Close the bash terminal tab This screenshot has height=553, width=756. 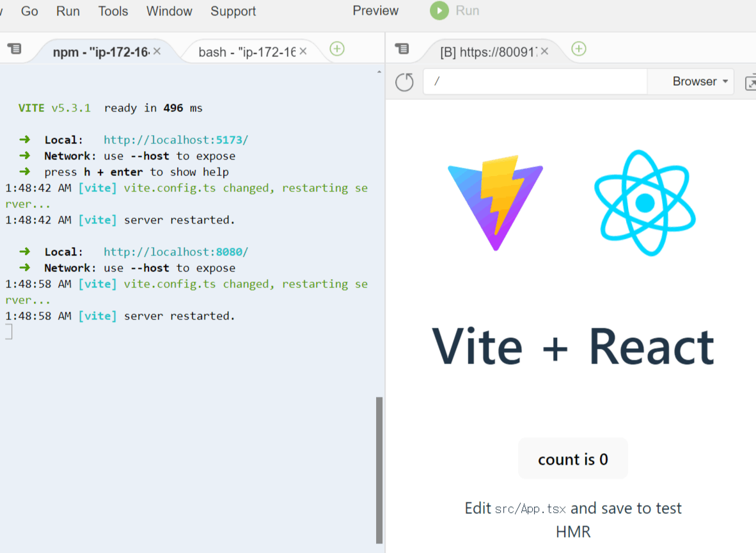click(303, 51)
